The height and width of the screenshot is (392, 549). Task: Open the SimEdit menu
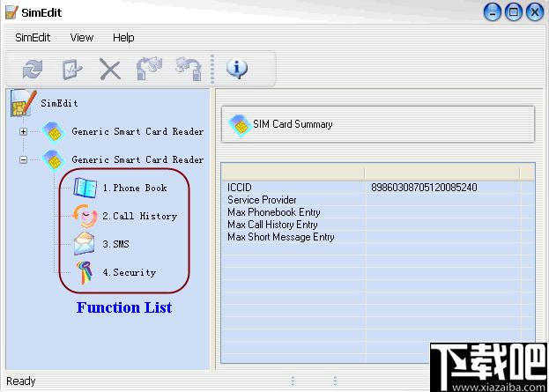click(33, 38)
